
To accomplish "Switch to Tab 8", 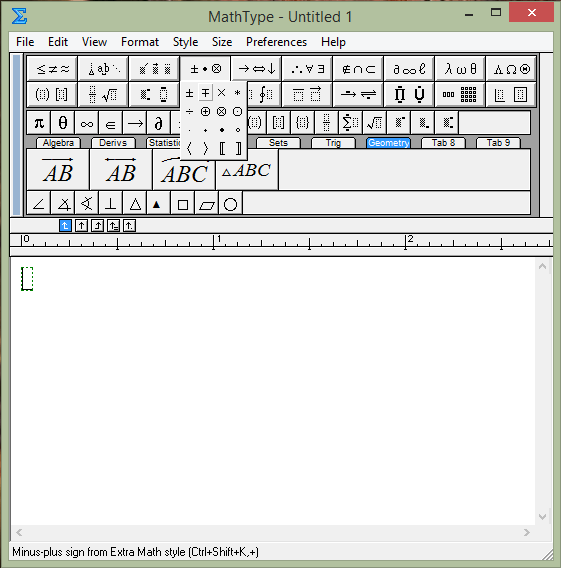I will coord(443,143).
